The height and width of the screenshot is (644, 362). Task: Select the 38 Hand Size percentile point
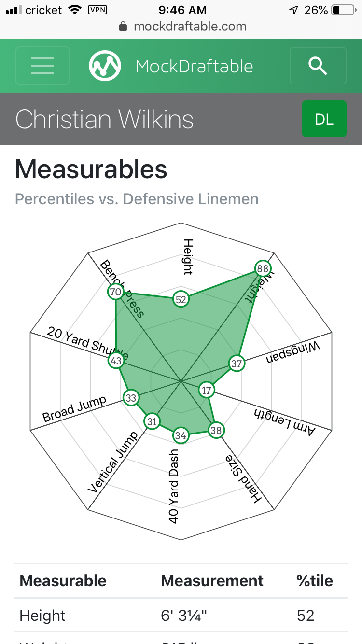(217, 430)
